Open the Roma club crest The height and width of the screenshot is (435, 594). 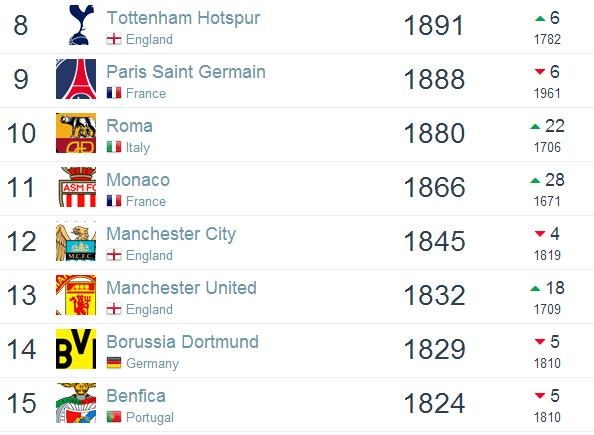pos(76,133)
